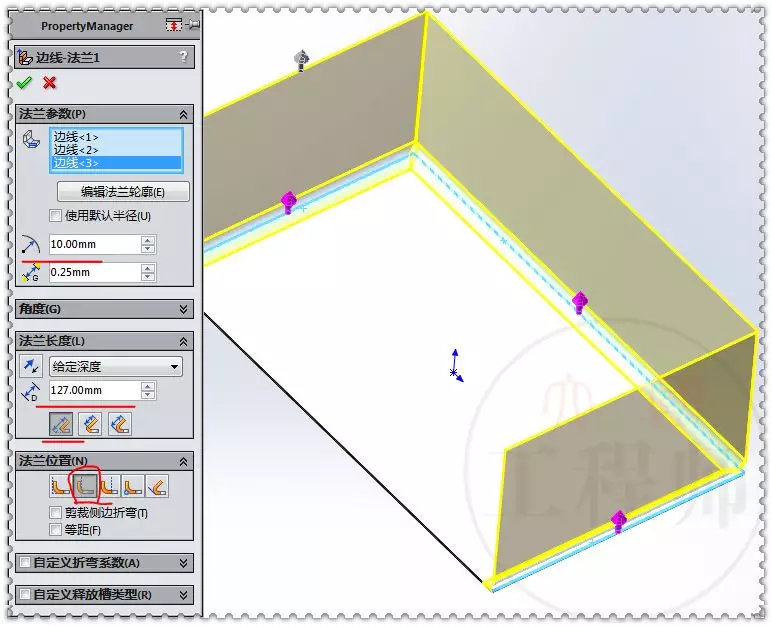
Task: Enable 等距 checkbox
Action: pos(55,530)
